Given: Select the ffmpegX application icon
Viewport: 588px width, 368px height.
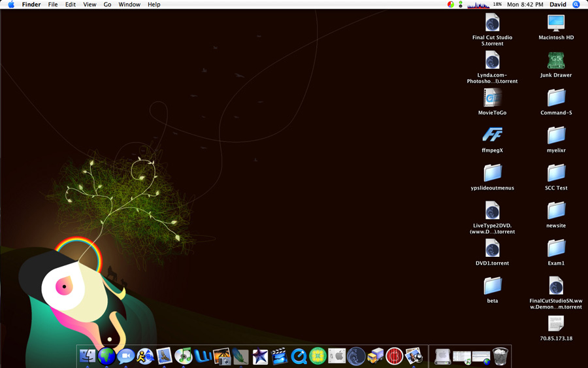Looking at the screenshot, I should tap(492, 135).
